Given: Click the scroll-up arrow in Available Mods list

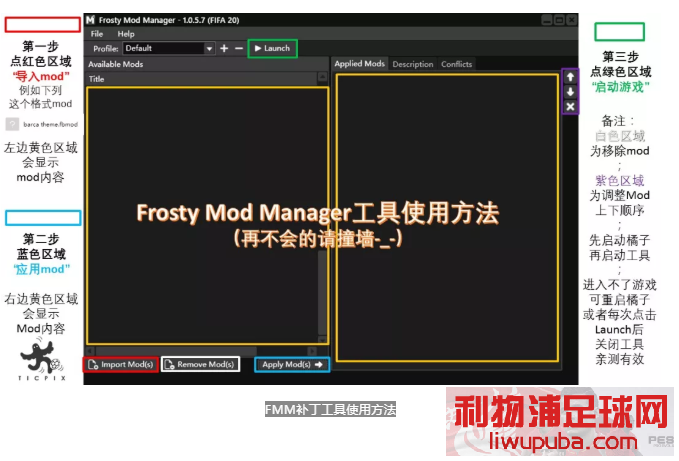Looking at the screenshot, I should pyautogui.click(x=322, y=77).
